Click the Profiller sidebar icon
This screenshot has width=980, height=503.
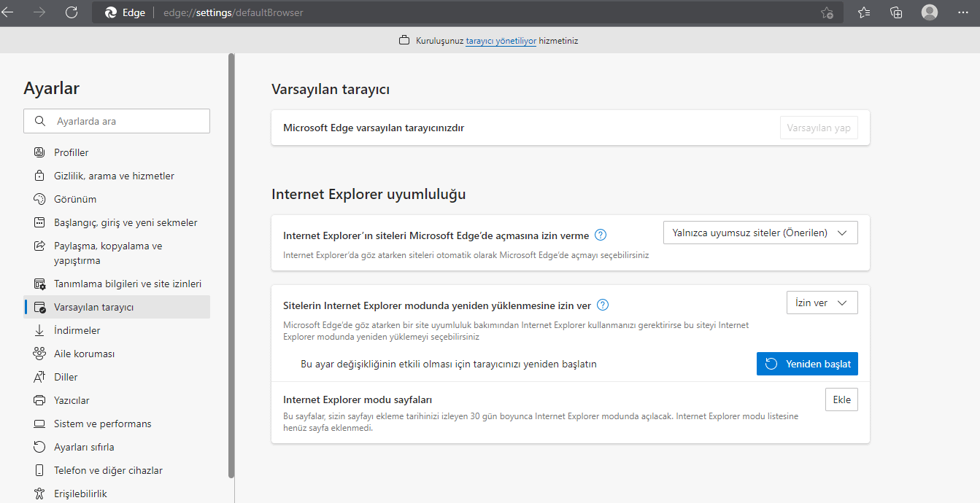pos(39,152)
